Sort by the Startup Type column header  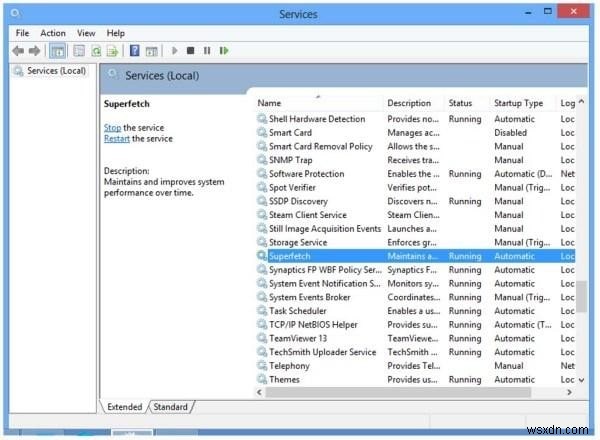523,103
